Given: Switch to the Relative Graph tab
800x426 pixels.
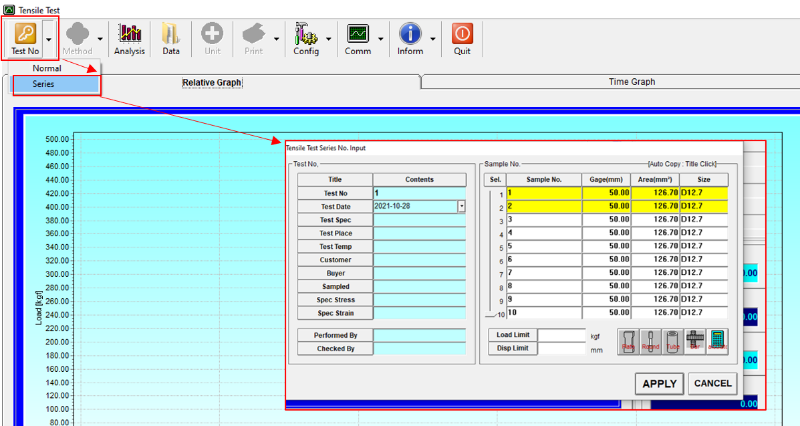Looking at the screenshot, I should [212, 82].
